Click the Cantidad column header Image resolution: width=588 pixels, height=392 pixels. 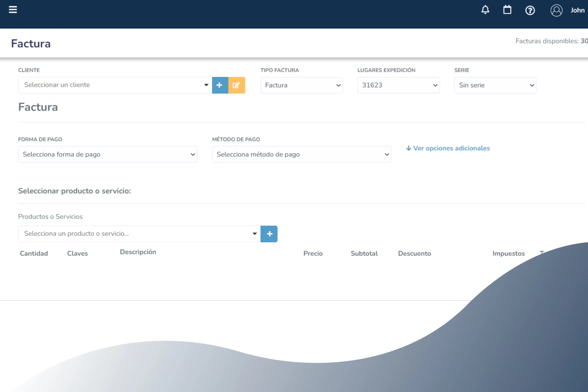point(34,254)
